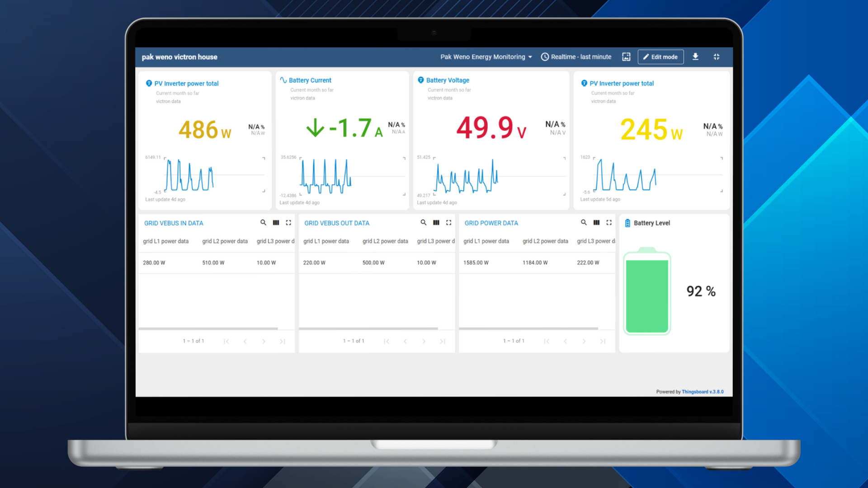868x488 pixels.
Task: Click horizontal scrollbar of GRID VEBUS OUT DATA
Action: pos(368,328)
